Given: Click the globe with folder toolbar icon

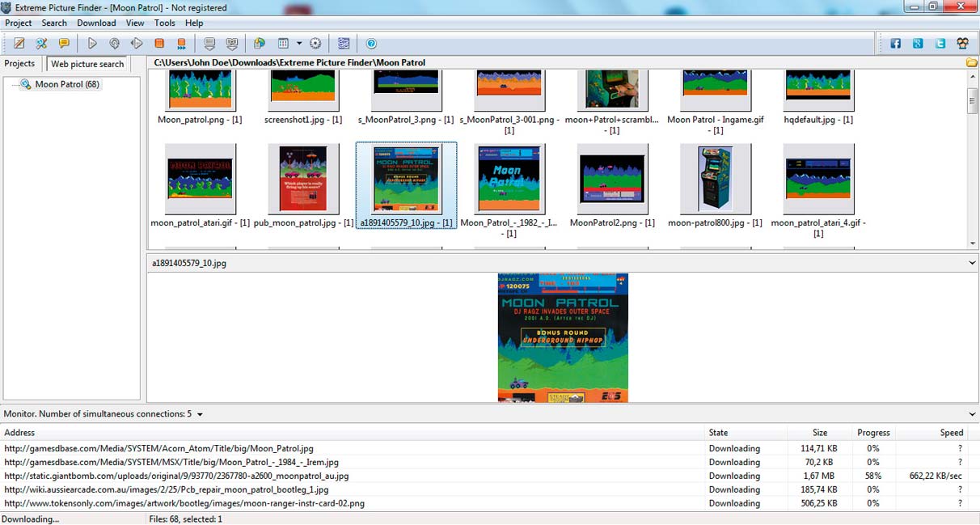Looking at the screenshot, I should 260,44.
